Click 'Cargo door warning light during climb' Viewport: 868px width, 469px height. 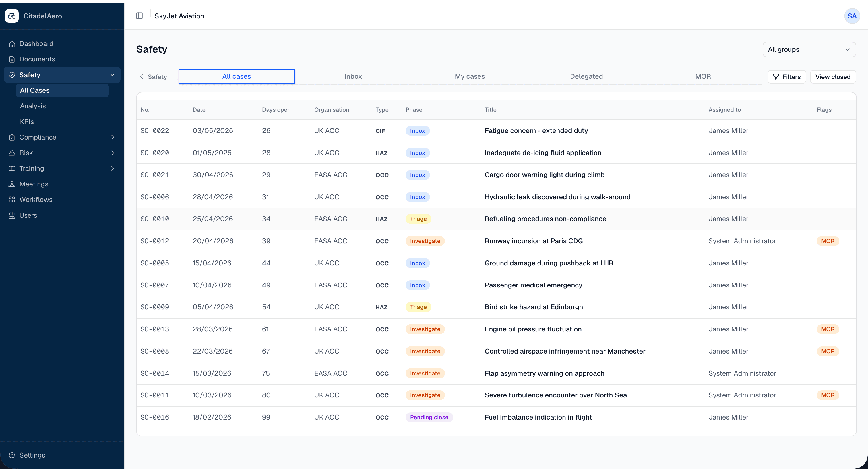click(x=545, y=175)
